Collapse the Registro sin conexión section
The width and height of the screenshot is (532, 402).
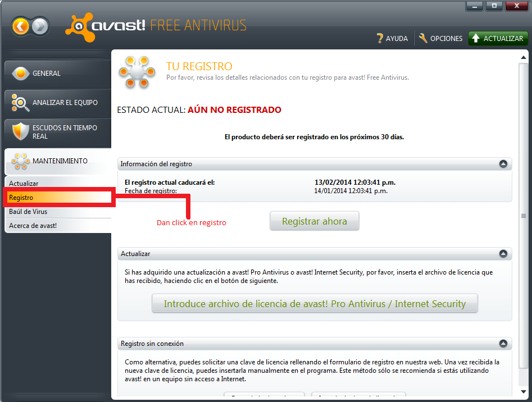[x=503, y=344]
